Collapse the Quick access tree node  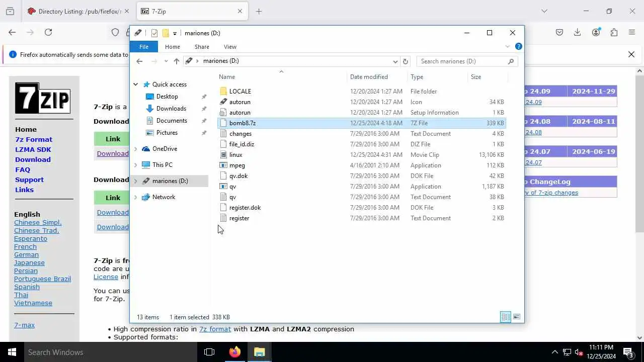coord(135,84)
